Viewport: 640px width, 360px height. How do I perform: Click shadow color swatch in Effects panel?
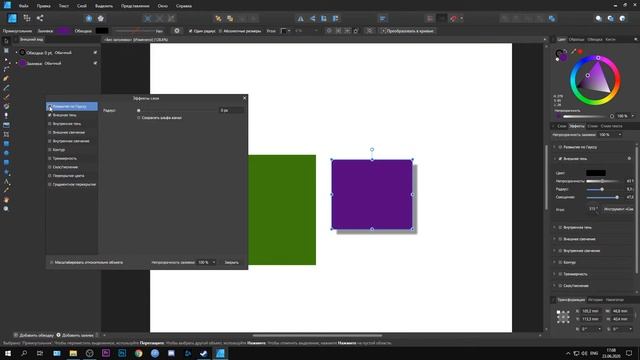coord(596,173)
